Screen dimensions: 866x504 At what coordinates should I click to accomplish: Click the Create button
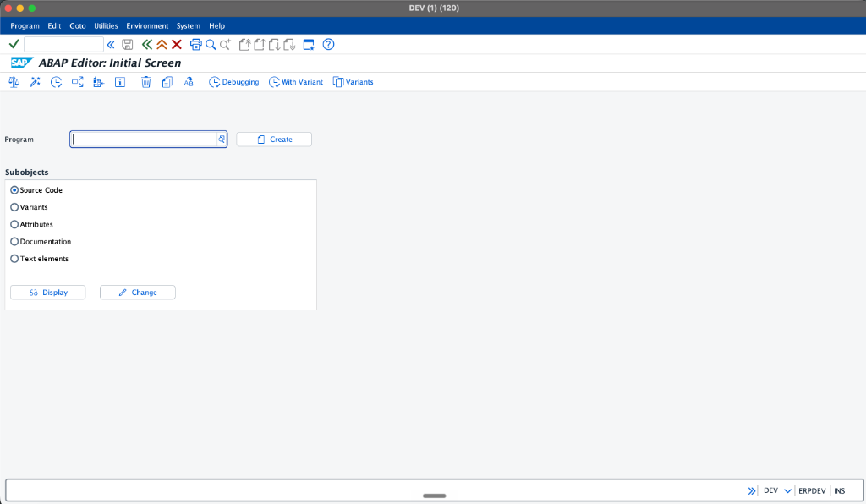coord(274,140)
